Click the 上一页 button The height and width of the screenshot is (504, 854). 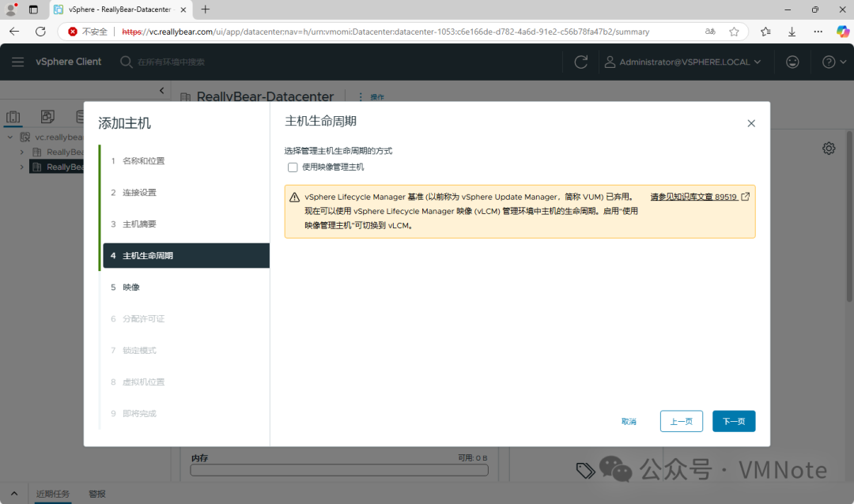pyautogui.click(x=682, y=421)
